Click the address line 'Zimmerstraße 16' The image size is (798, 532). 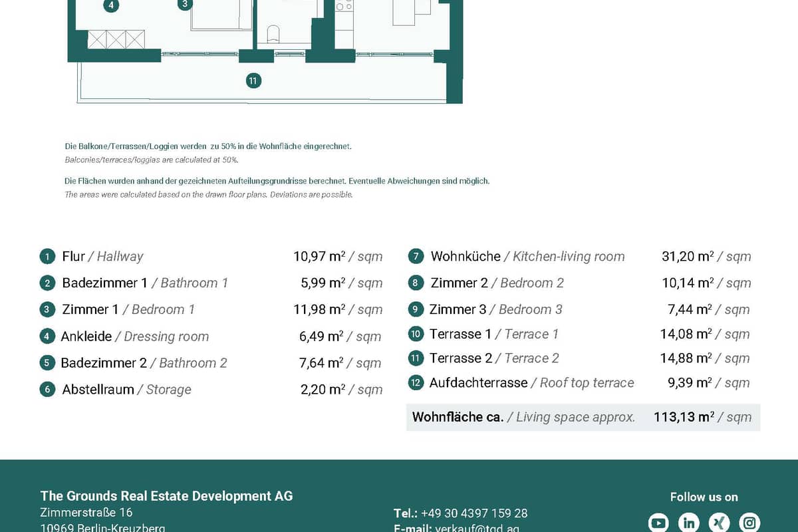[x=86, y=513]
